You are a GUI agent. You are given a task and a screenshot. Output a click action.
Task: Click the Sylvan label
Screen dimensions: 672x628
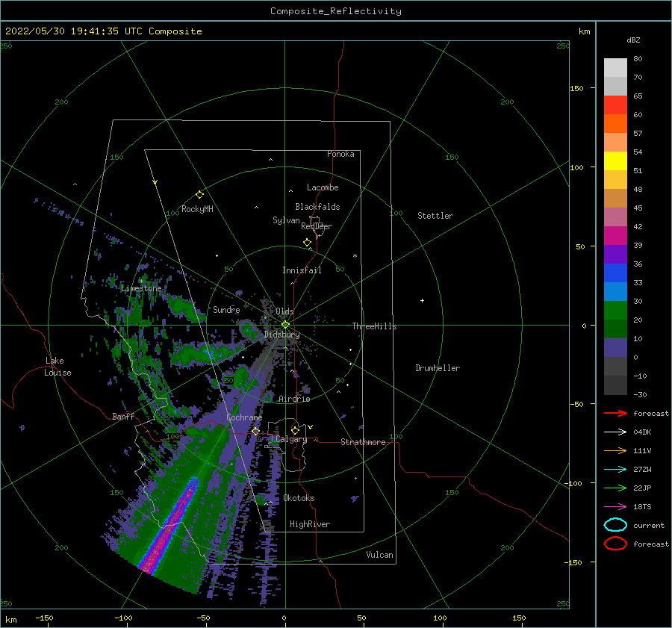(x=286, y=220)
